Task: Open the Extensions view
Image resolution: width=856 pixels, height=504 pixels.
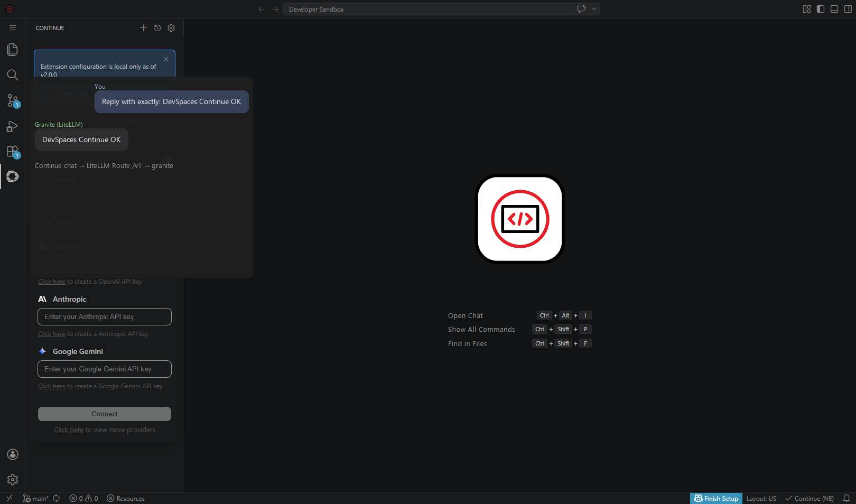Action: [13, 152]
